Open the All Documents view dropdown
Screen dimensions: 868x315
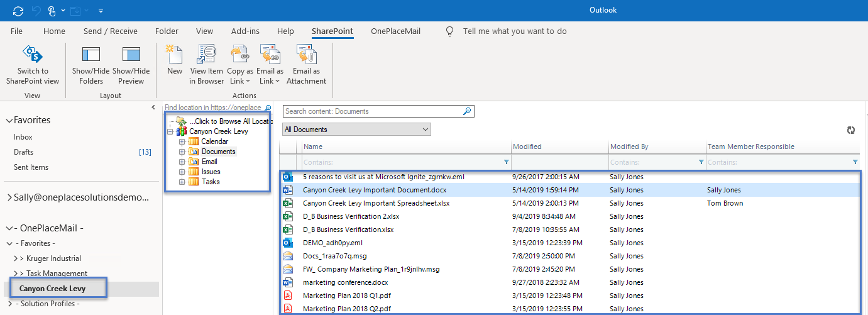(356, 130)
